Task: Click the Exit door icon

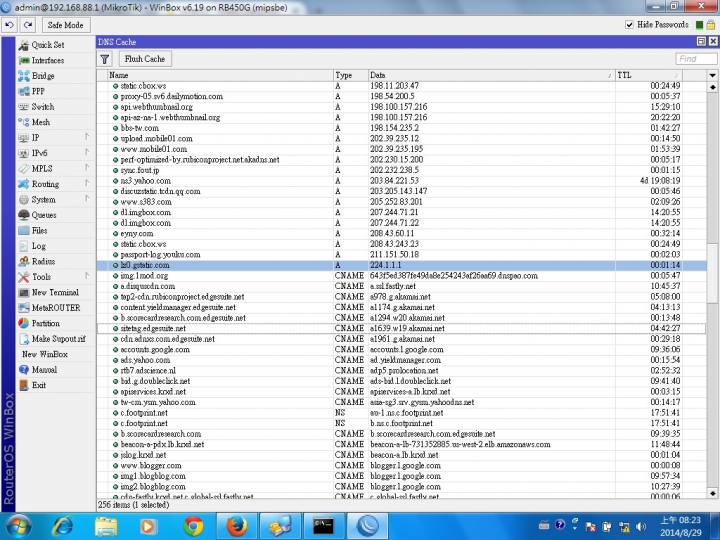Action: point(23,385)
